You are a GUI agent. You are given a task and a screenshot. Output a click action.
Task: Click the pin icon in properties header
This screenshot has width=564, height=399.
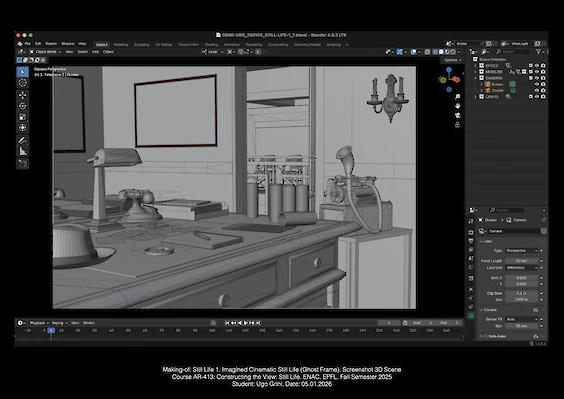click(x=543, y=219)
